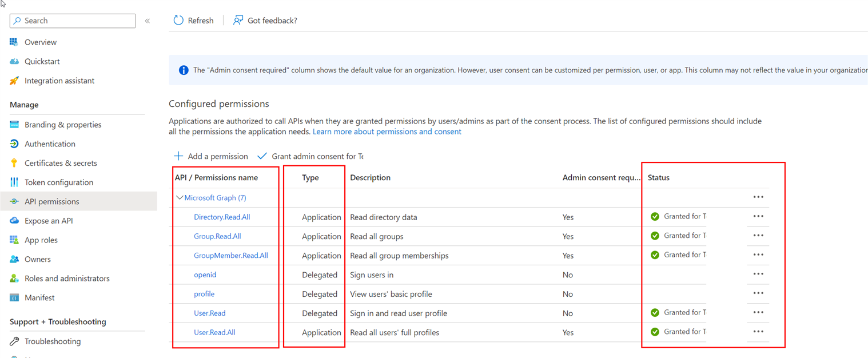Open more options for Microsoft Graph row
The height and width of the screenshot is (358, 868).
(758, 197)
